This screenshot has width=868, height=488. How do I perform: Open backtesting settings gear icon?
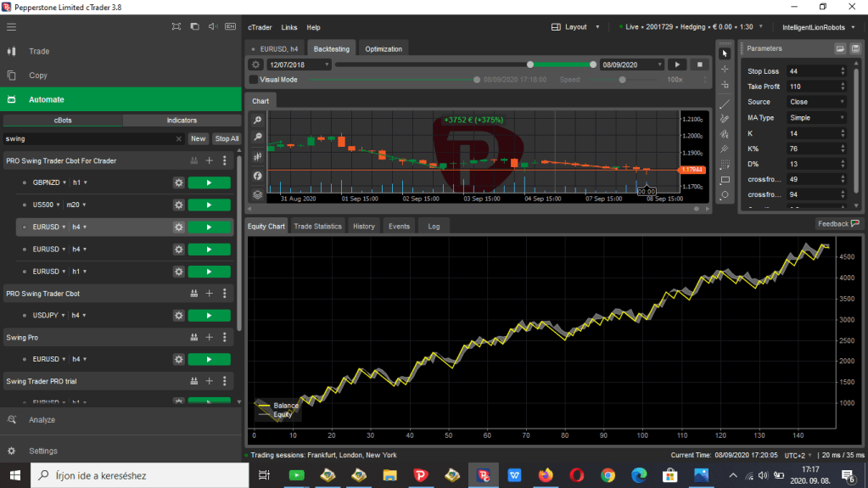pyautogui.click(x=255, y=65)
